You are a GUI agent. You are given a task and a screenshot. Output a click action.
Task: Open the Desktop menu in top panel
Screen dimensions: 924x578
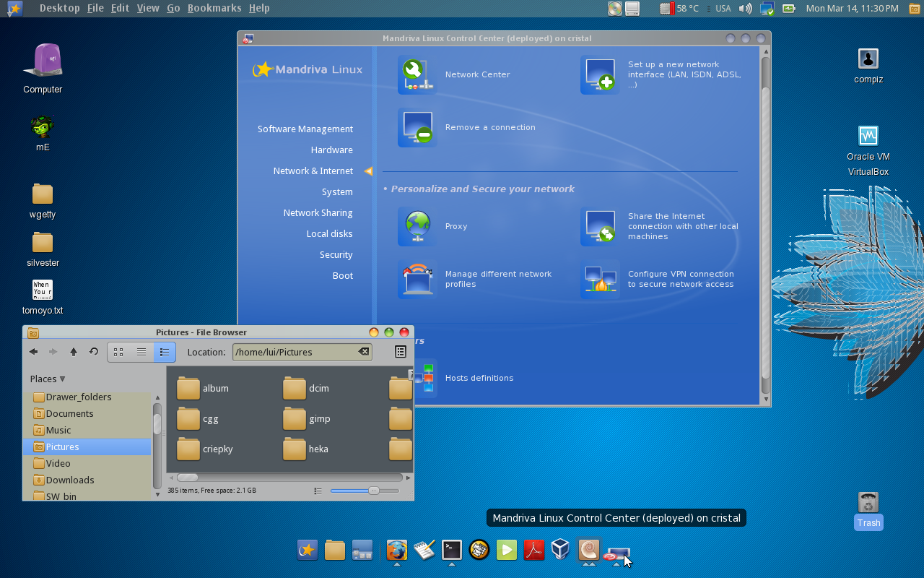(x=59, y=8)
